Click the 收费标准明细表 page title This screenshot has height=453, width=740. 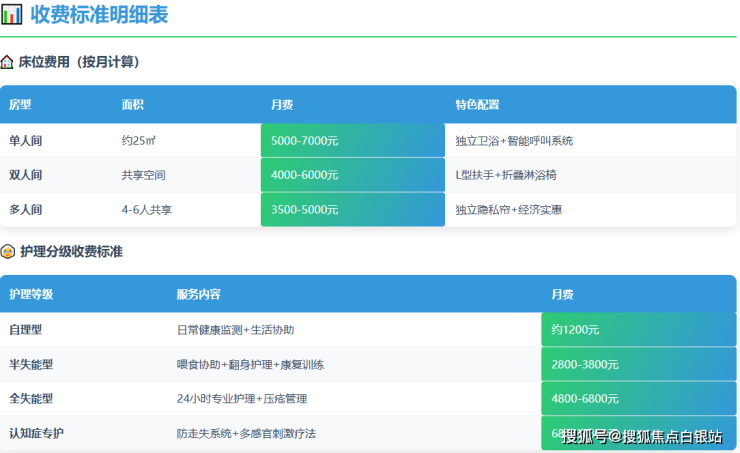pos(99,15)
